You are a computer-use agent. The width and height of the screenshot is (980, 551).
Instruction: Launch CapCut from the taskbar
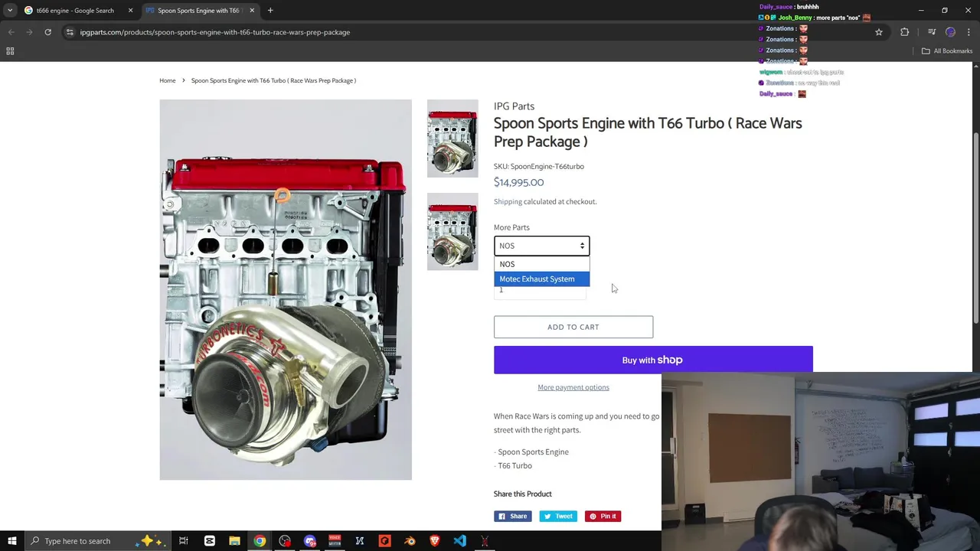click(209, 541)
